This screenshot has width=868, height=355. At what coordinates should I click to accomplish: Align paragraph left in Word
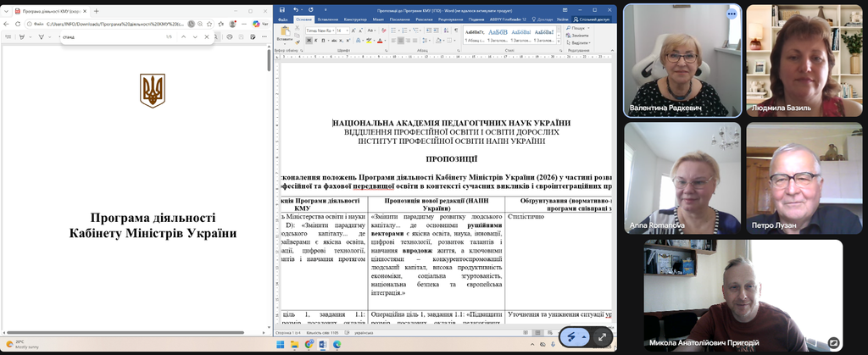point(393,41)
